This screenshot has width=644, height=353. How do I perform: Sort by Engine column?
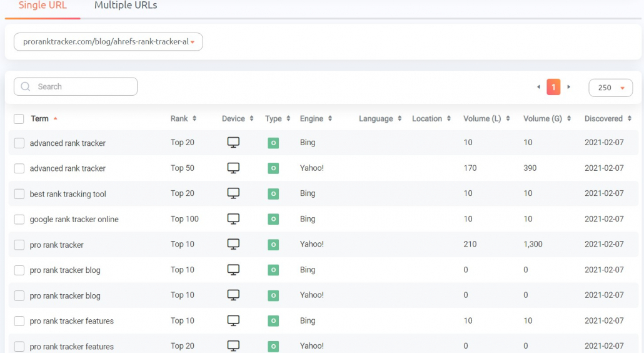[316, 119]
